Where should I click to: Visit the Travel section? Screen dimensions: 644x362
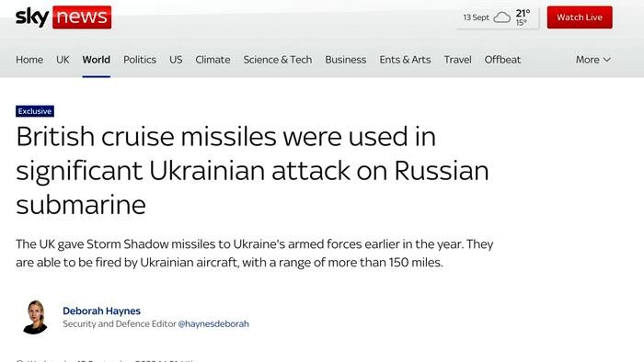click(x=457, y=60)
